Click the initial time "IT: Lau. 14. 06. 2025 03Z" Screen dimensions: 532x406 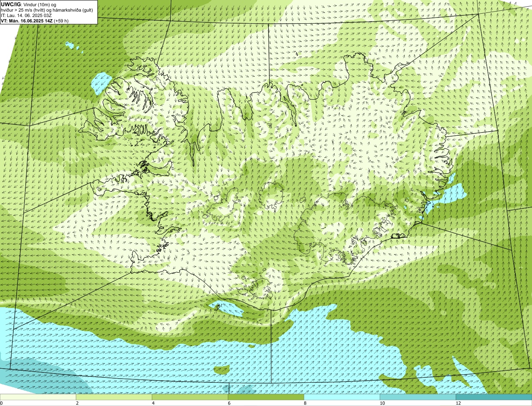coord(27,15)
